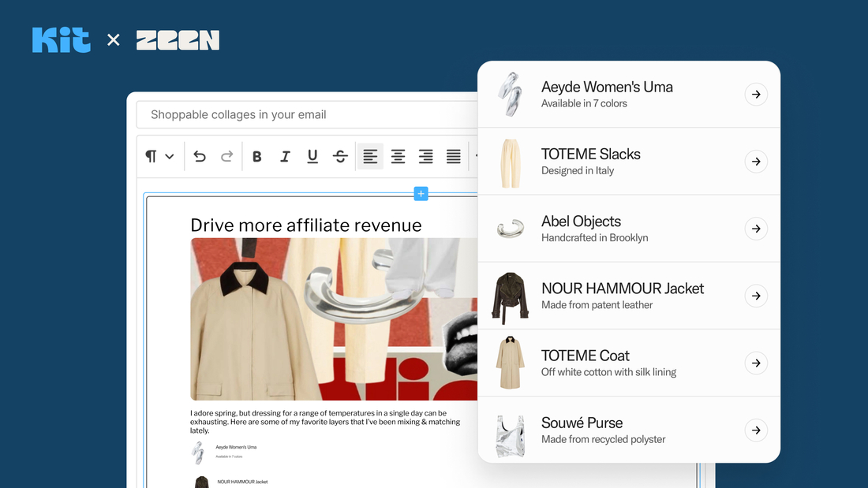Viewport: 868px width, 488px height.
Task: Click 'Available in 7 colors' subtitle in the product list
Action: coord(584,103)
